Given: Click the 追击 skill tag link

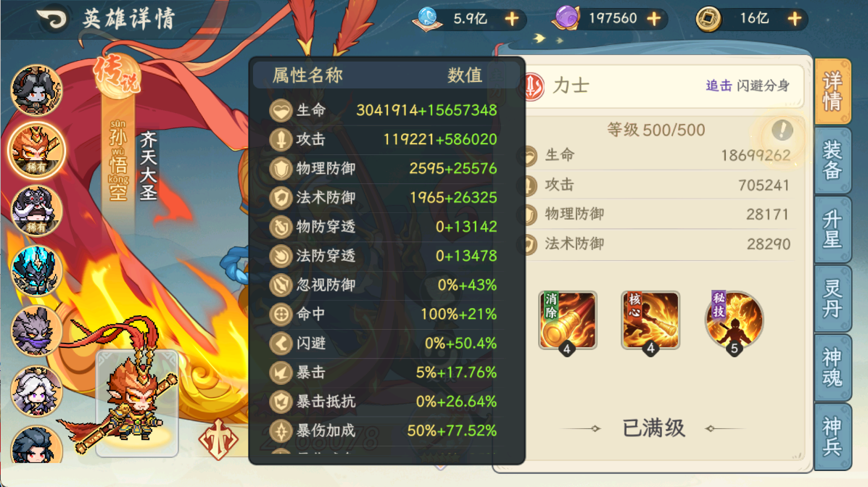Looking at the screenshot, I should click(719, 86).
